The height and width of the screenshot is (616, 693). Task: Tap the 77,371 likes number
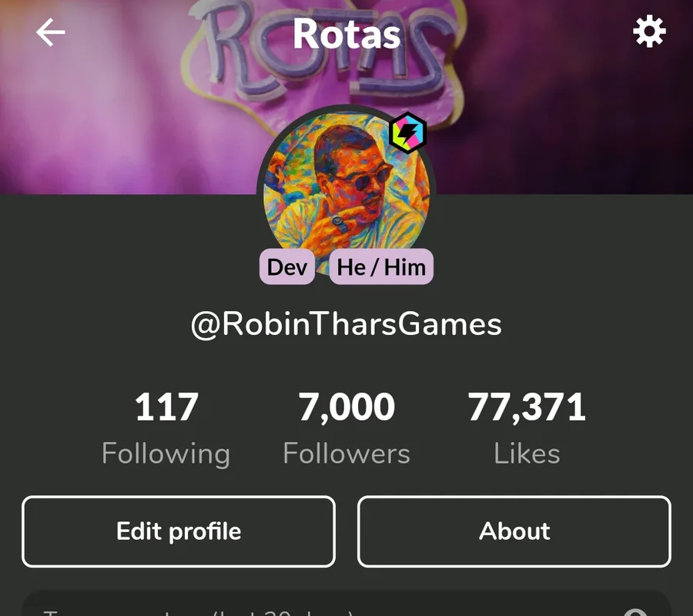[x=527, y=407]
